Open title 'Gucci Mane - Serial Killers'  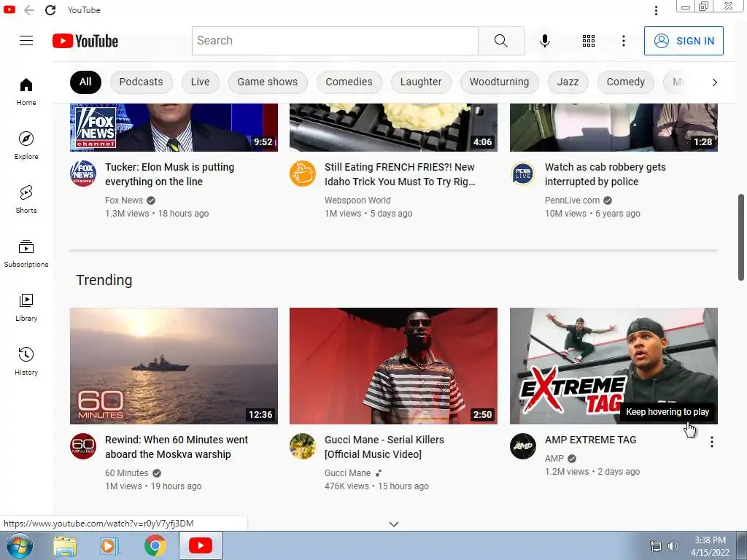[384, 447]
